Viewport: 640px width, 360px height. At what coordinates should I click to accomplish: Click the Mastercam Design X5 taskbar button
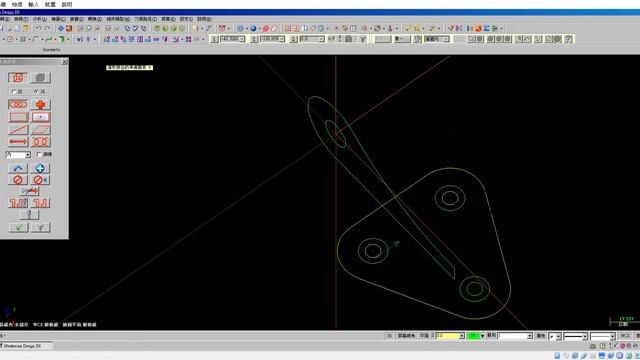tap(26, 346)
